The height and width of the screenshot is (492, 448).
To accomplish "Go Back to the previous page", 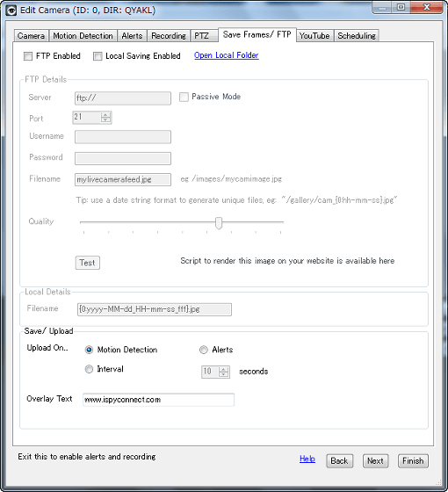I will tap(339, 461).
